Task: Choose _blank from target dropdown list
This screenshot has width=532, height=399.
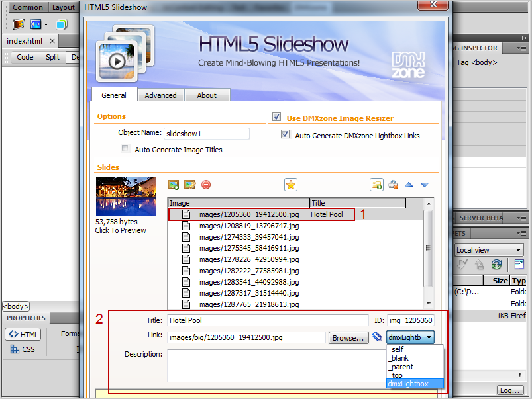Action: pos(415,358)
